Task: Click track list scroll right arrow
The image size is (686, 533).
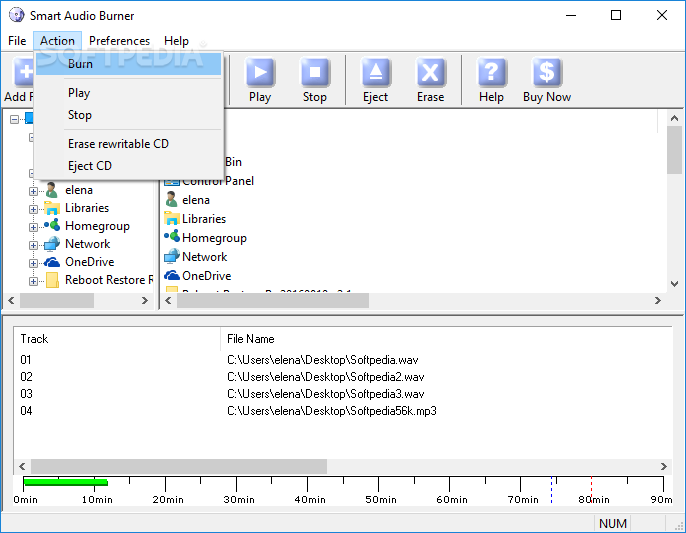Action: tap(664, 466)
